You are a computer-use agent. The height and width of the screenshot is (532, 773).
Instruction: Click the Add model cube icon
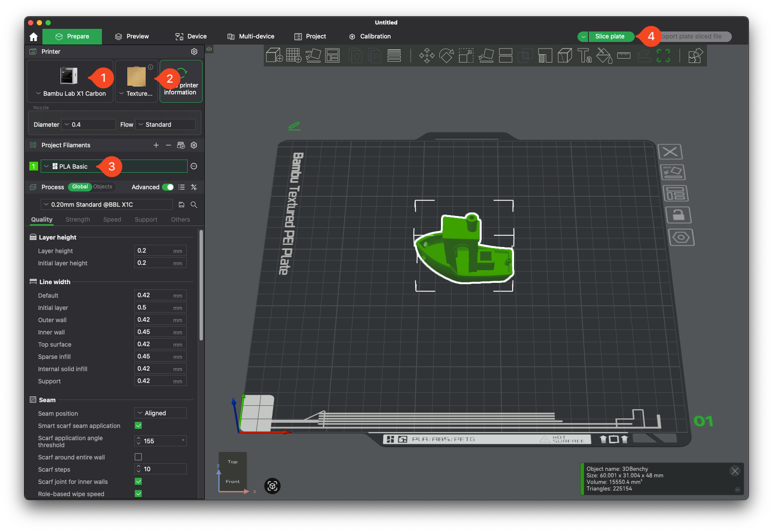tap(274, 56)
